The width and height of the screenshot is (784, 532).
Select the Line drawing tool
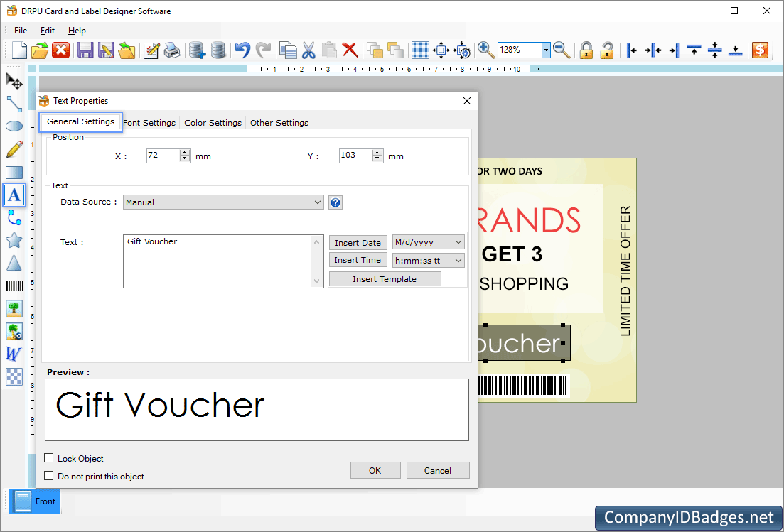click(14, 104)
